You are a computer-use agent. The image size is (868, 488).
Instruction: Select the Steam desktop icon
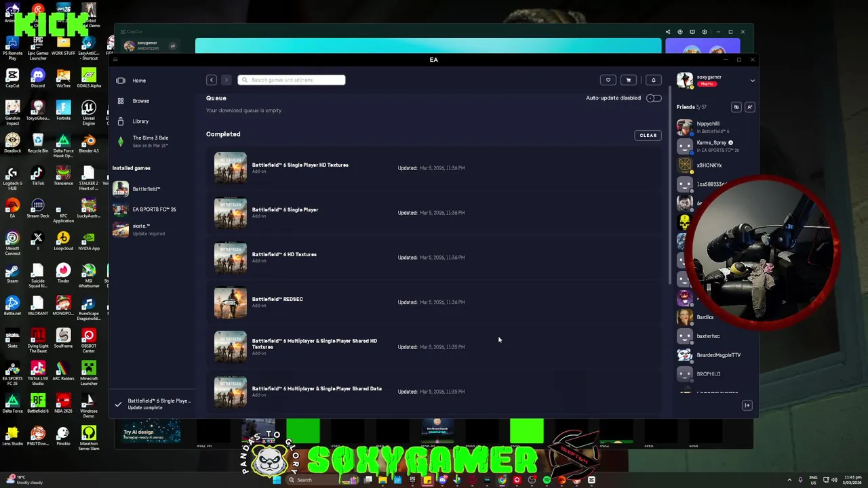12,272
